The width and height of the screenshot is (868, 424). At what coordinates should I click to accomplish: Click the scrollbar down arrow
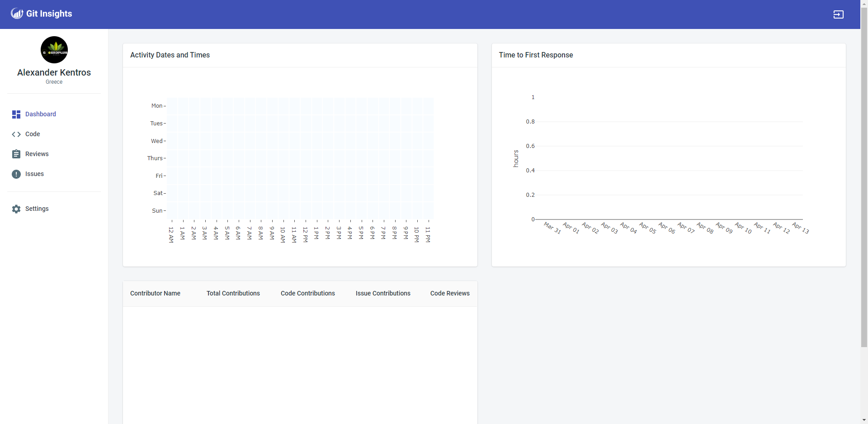pos(864,420)
